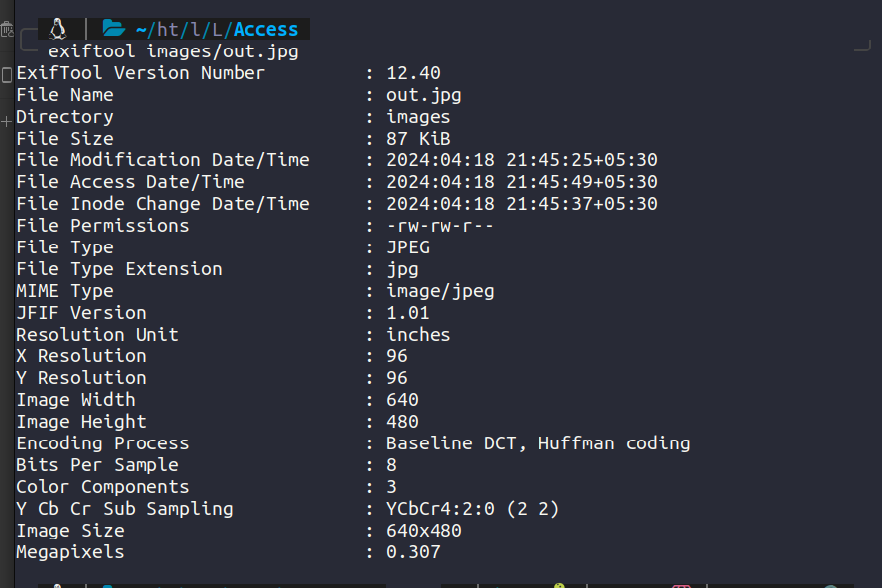
Task: Click the File Size value 87 KiB
Action: pos(418,139)
